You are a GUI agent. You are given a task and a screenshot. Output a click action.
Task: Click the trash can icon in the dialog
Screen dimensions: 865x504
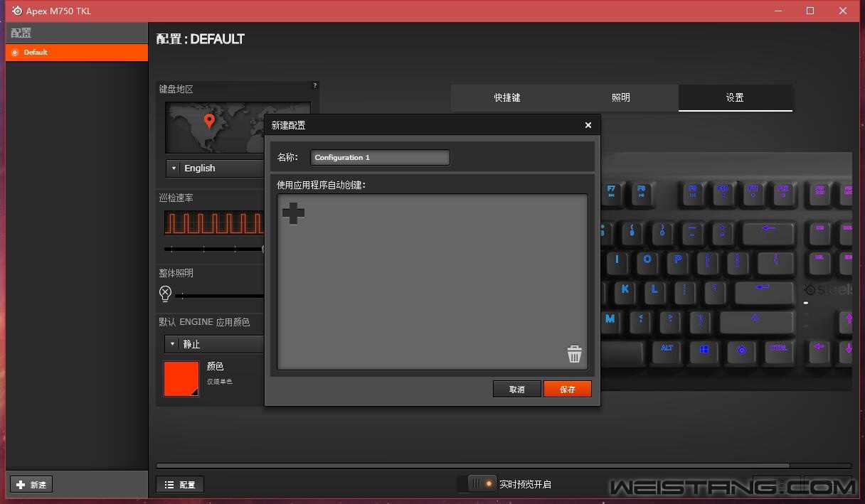click(575, 353)
